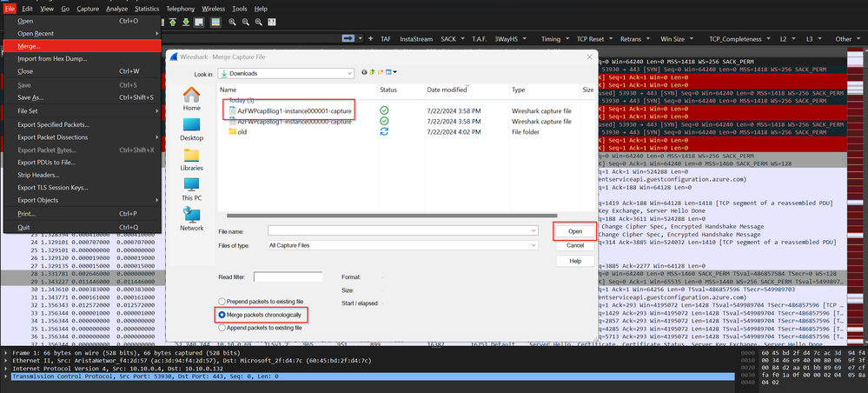This screenshot has width=868, height=393.
Task: Expand Ethernet II details row
Action: coord(6,361)
